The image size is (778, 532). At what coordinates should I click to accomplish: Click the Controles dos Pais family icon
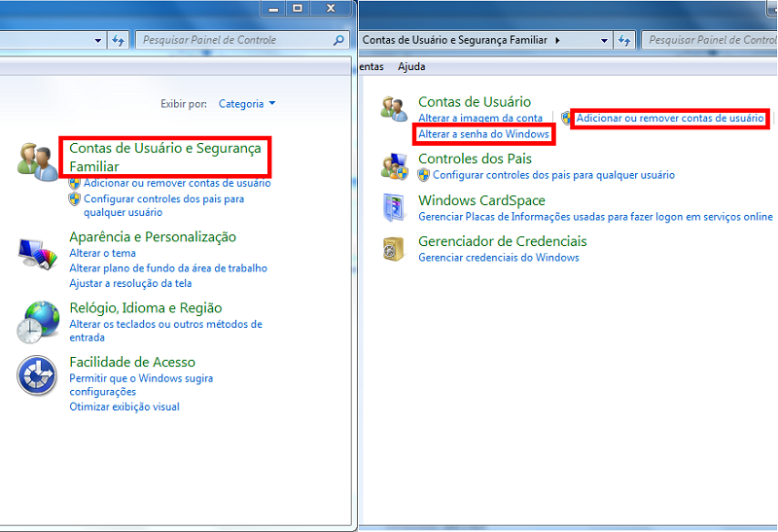(x=395, y=166)
